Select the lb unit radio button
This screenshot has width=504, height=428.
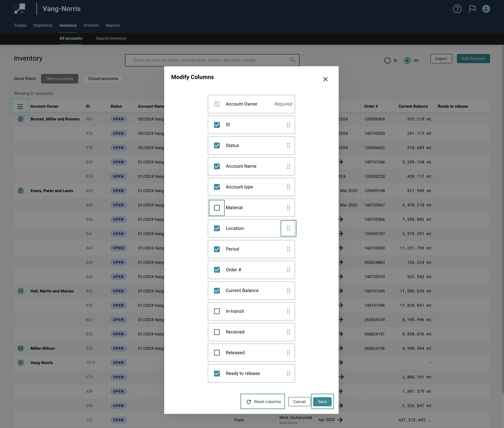coord(387,60)
